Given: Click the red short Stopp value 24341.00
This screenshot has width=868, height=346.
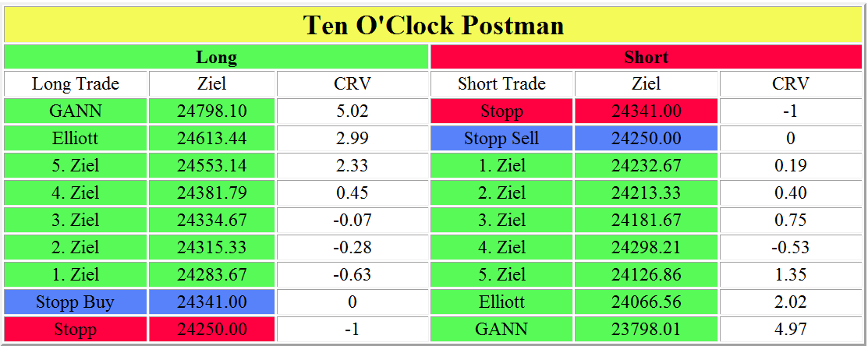Looking at the screenshot, I should [647, 111].
